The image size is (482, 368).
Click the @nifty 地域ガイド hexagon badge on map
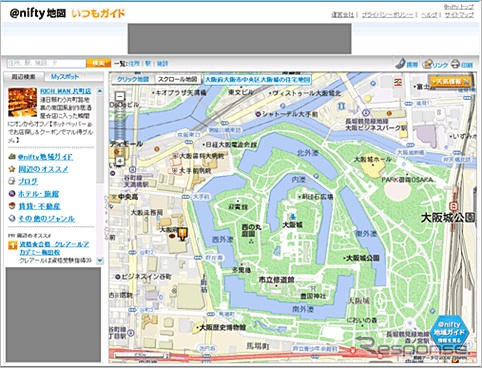(x=449, y=332)
